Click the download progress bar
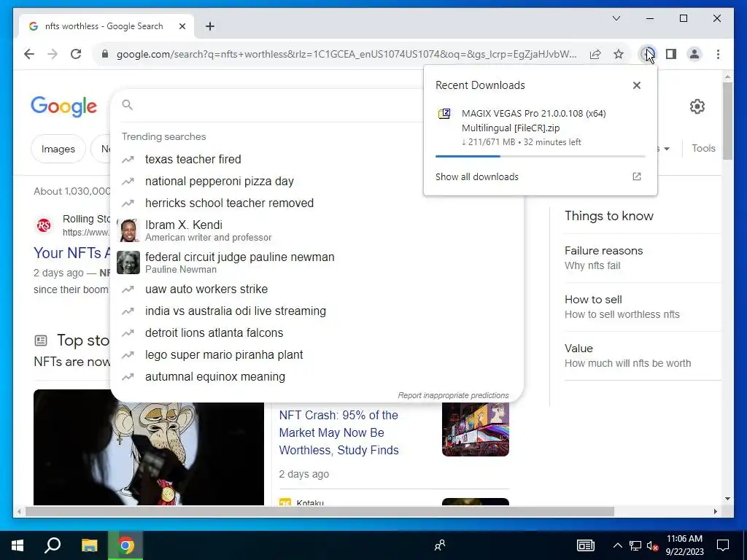The image size is (747, 560). [x=541, y=156]
